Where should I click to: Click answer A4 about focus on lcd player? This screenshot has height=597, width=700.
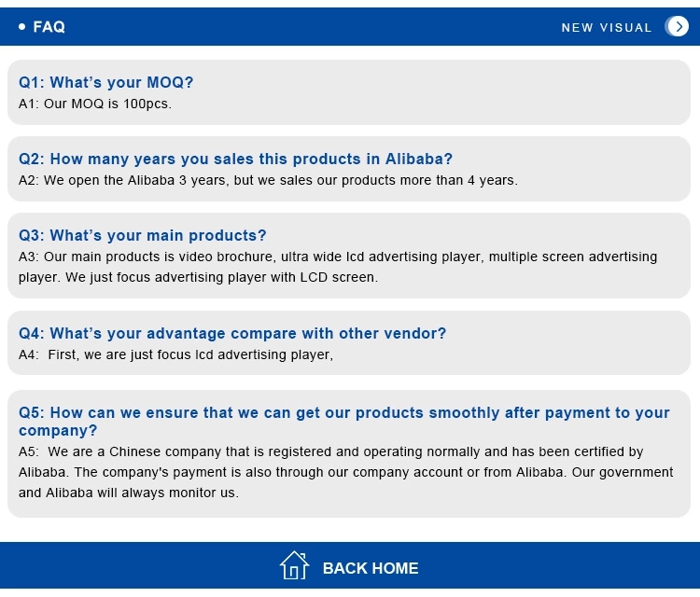175,354
